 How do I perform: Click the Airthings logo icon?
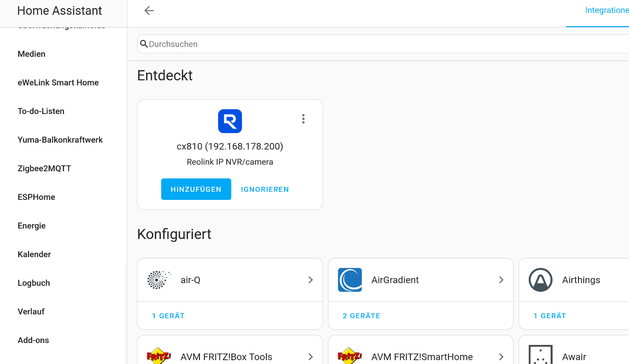tap(541, 280)
